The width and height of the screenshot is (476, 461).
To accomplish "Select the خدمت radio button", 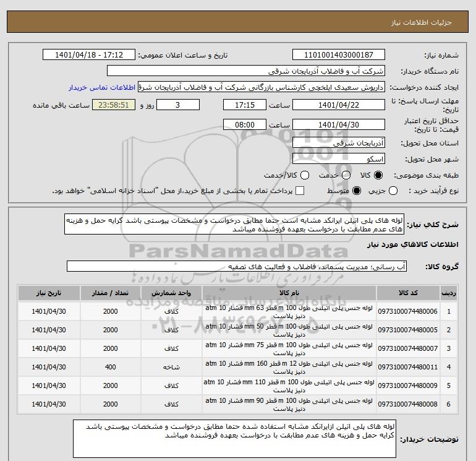I will click(x=346, y=175).
